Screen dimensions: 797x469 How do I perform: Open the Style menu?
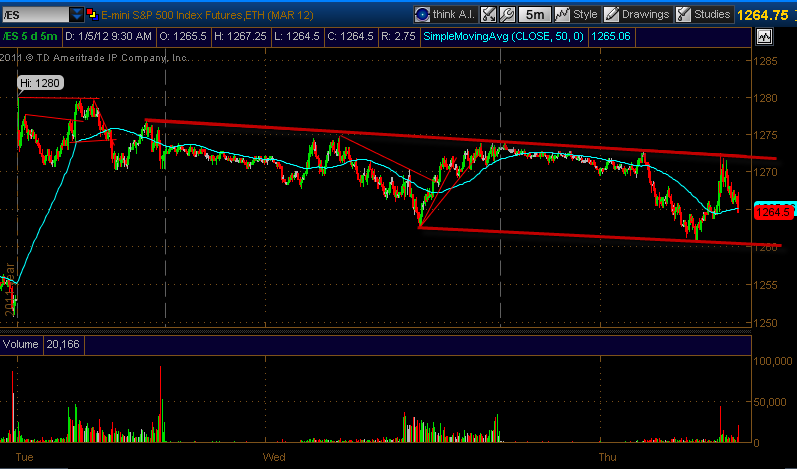(576, 14)
